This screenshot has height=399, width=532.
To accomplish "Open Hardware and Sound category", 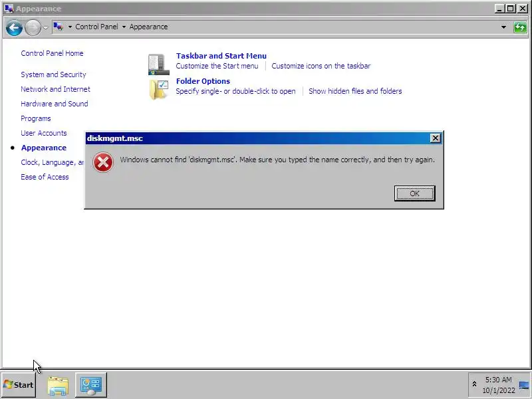I will click(55, 104).
